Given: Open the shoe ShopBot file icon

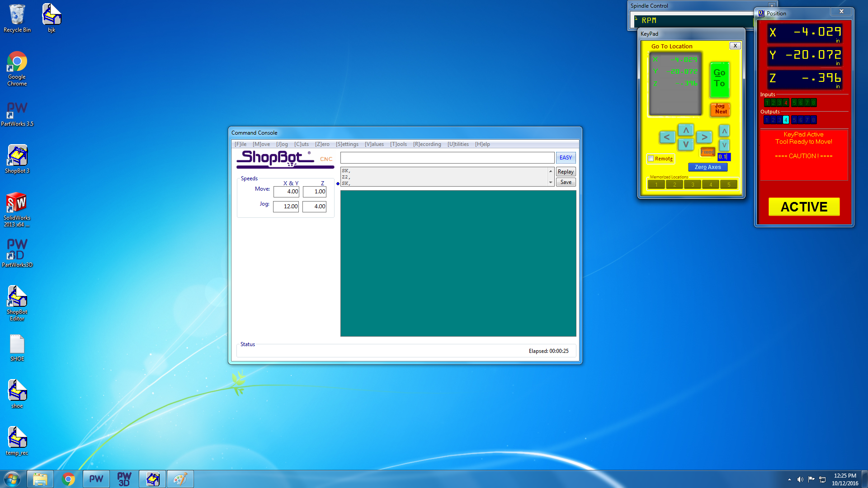Looking at the screenshot, I should click(x=17, y=394).
